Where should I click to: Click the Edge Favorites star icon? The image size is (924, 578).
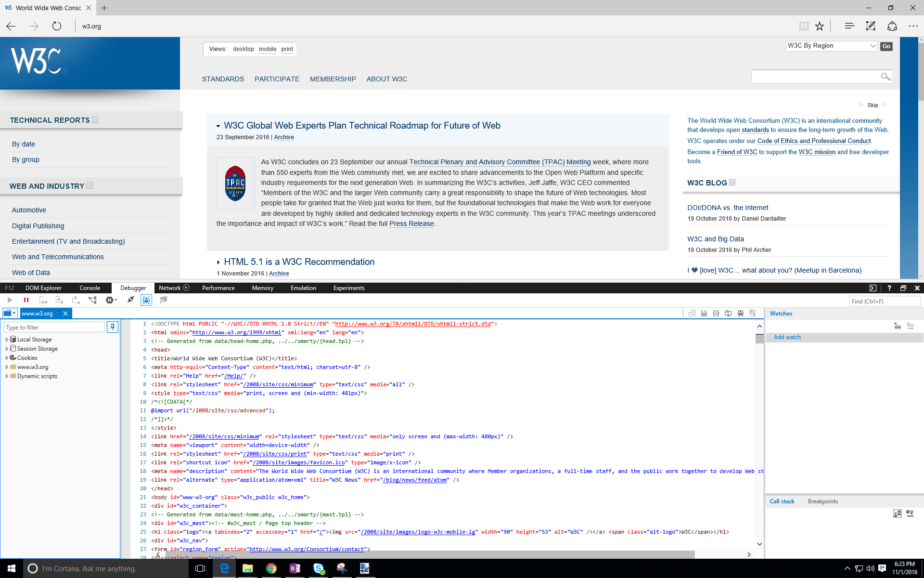click(x=820, y=26)
